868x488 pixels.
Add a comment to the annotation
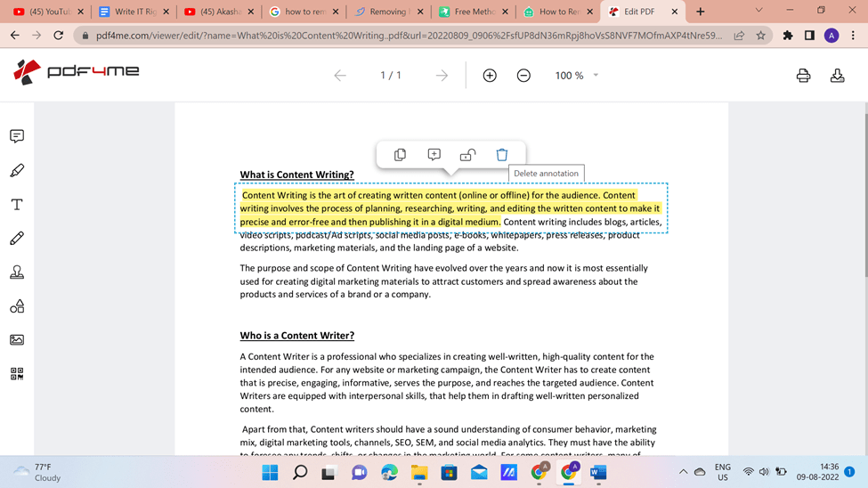[x=434, y=155]
